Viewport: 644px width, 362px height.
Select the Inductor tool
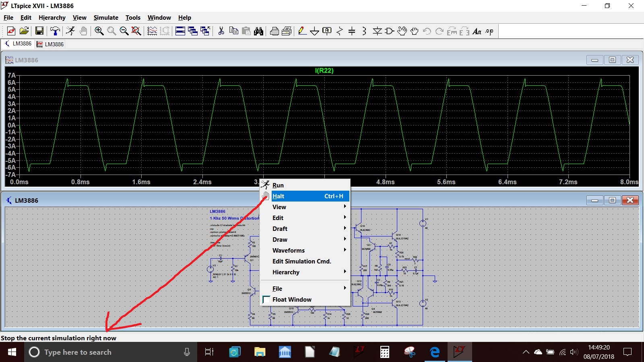coord(364,31)
